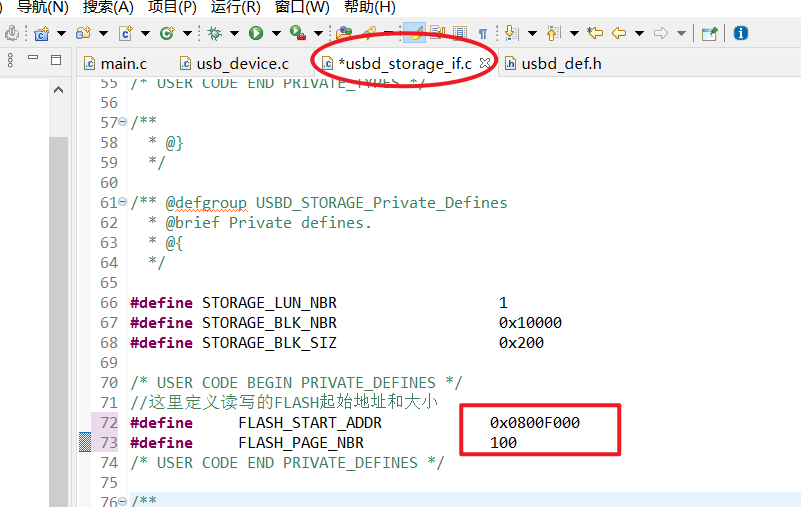Click the value 0x200 on line 68
Screen dimensions: 801x507
click(x=521, y=342)
